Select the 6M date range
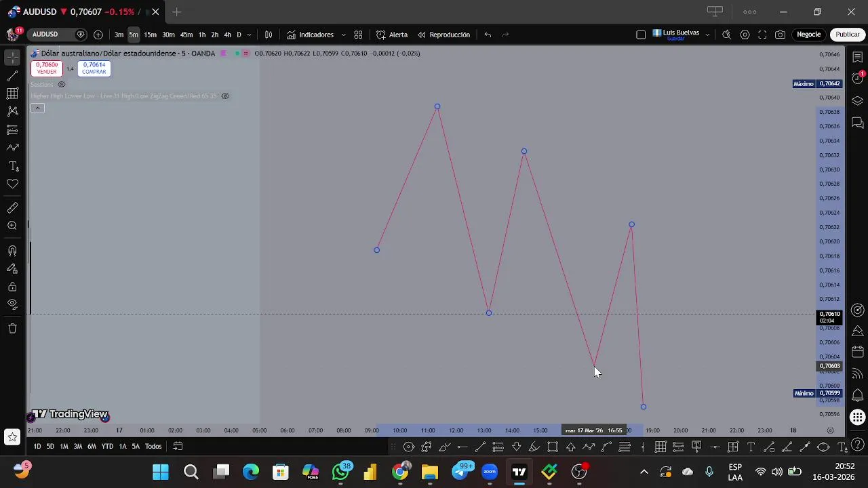This screenshot has height=488, width=868. click(x=92, y=446)
